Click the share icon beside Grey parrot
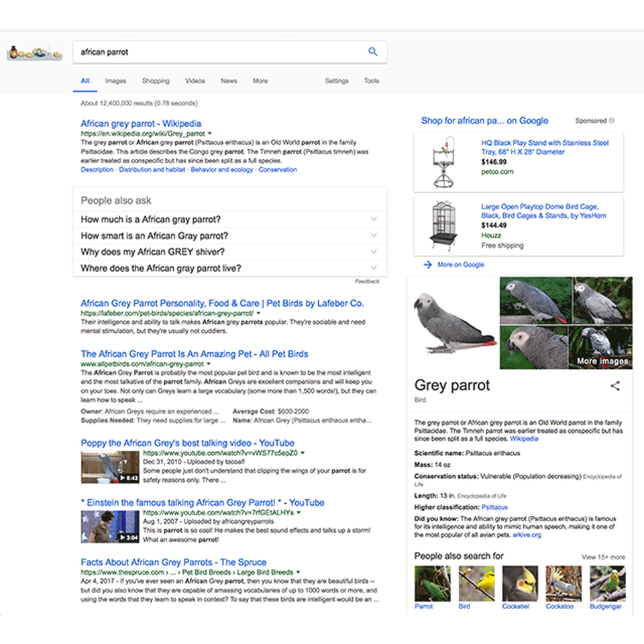Viewport: 644px width, 644px height. point(615,386)
